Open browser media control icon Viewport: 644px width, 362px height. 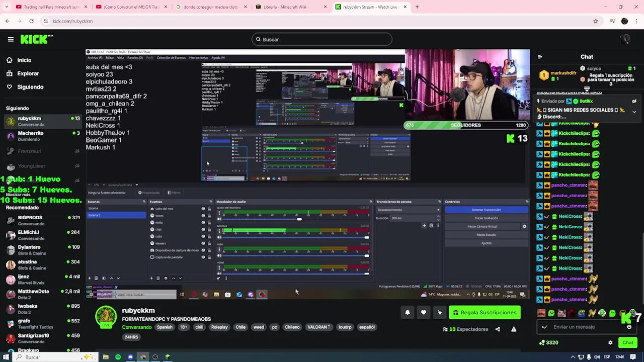point(612,21)
